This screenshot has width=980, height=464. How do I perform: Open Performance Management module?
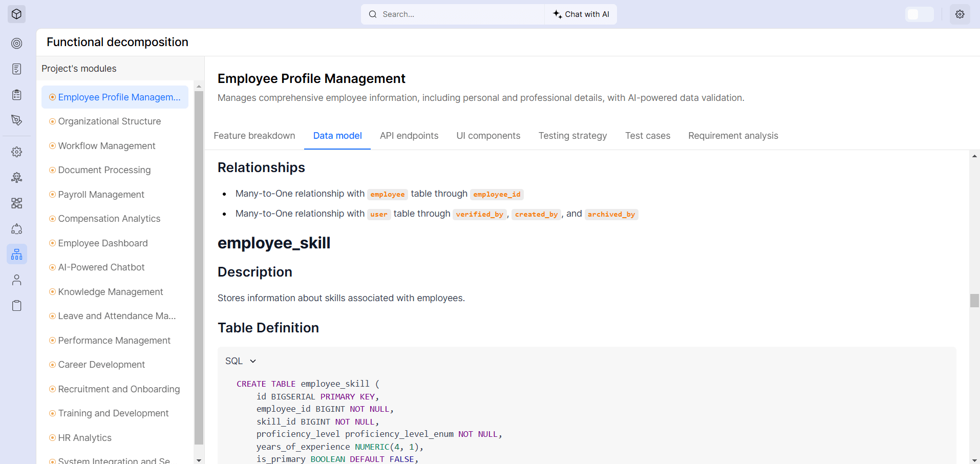pyautogui.click(x=115, y=341)
